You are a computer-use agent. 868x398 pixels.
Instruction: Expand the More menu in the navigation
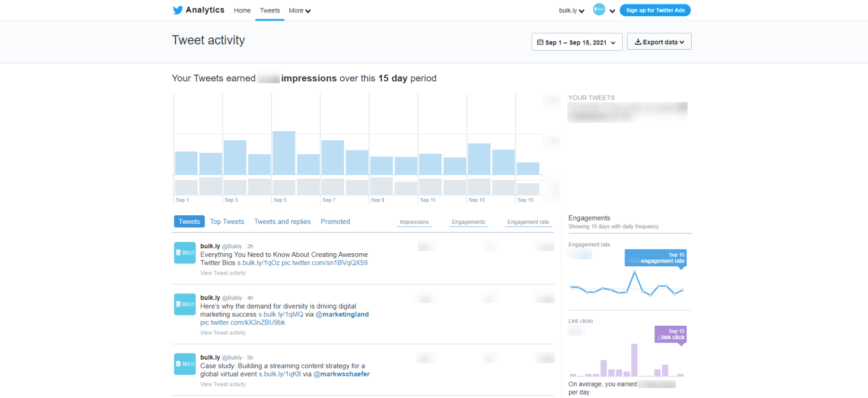300,11
